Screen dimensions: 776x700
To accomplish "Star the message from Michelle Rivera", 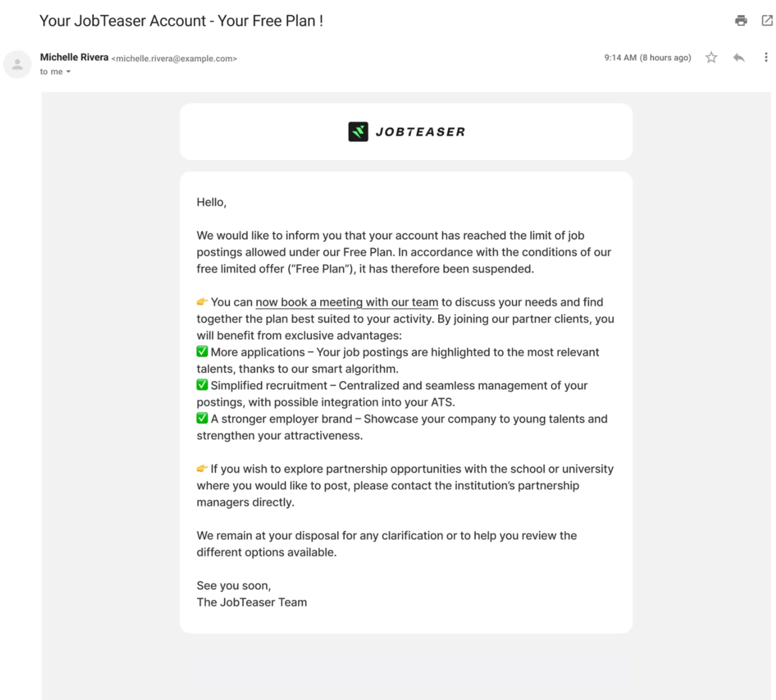I will [x=711, y=57].
